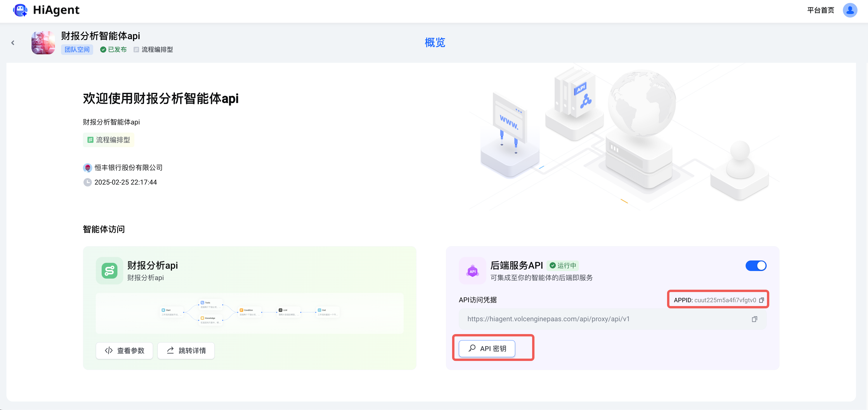
Task: Click the 恒丰银行股份有限公司 company logo icon
Action: click(x=87, y=167)
